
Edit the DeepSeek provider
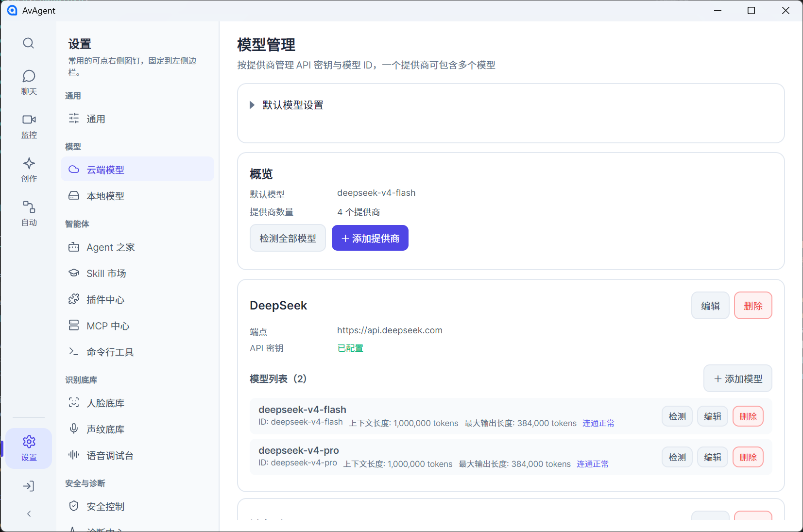(710, 306)
